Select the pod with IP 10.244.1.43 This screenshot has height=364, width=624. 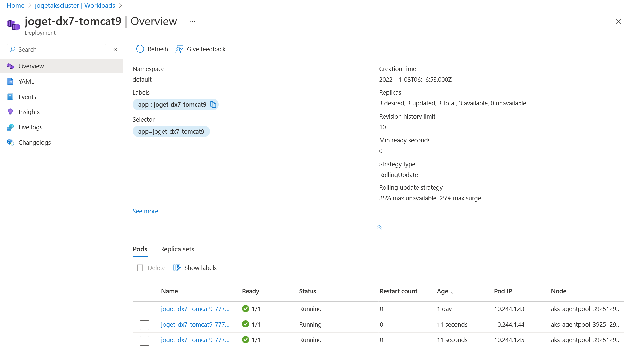tap(144, 309)
